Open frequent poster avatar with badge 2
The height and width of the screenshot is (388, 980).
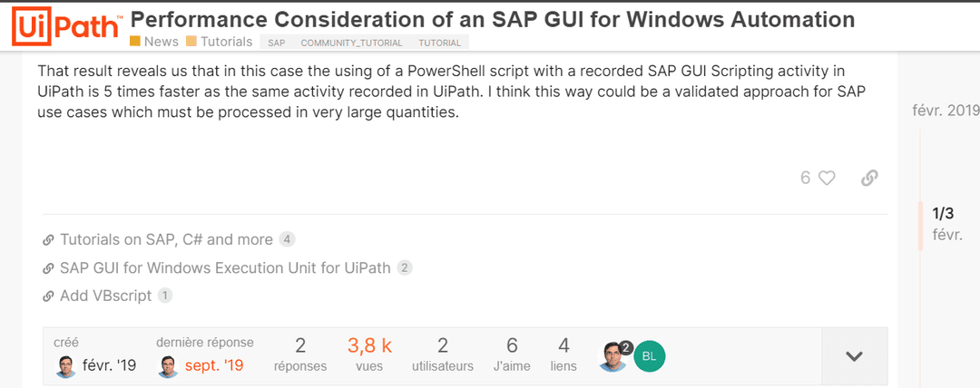point(613,356)
